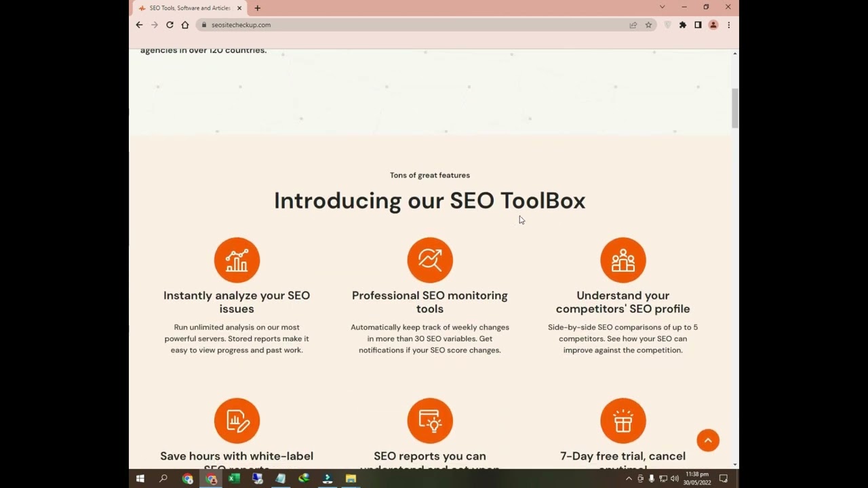Select the SEO Tools, Software and Articles tab
Viewport: 868px width, 488px height.
(189, 8)
